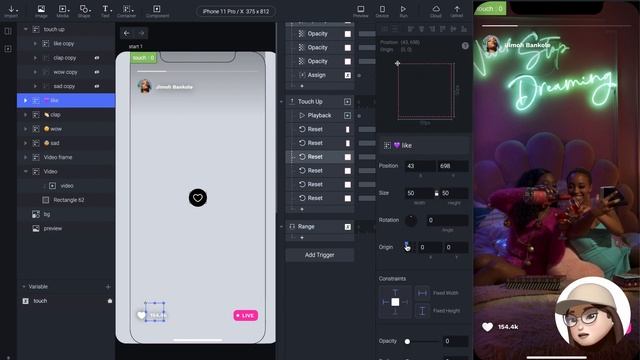Image resolution: width=640 pixels, height=360 pixels.
Task: Select the touch variable
Action: pyautogui.click(x=65, y=301)
